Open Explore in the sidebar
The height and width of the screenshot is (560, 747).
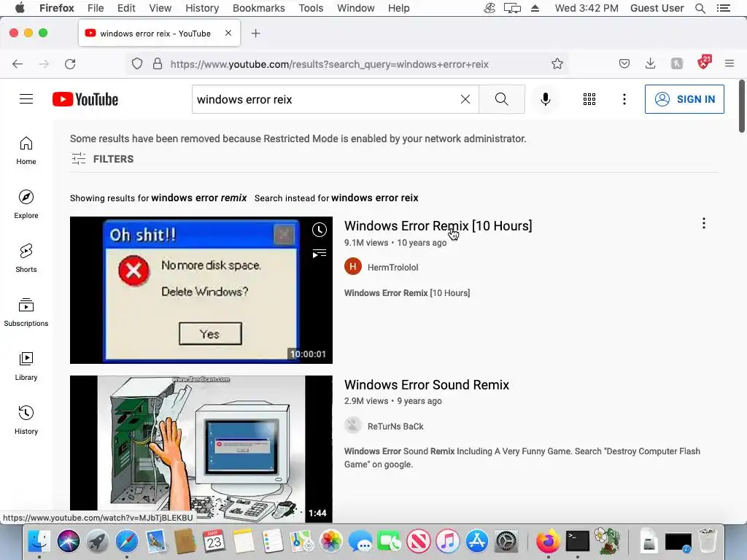(26, 204)
